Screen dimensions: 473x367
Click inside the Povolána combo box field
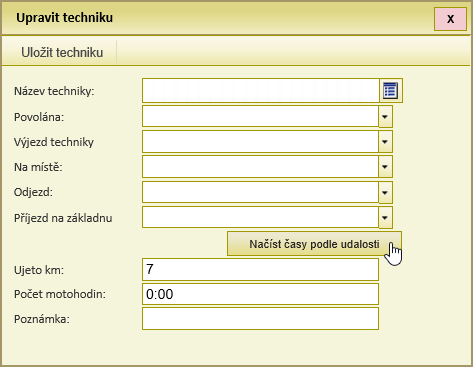[260, 116]
